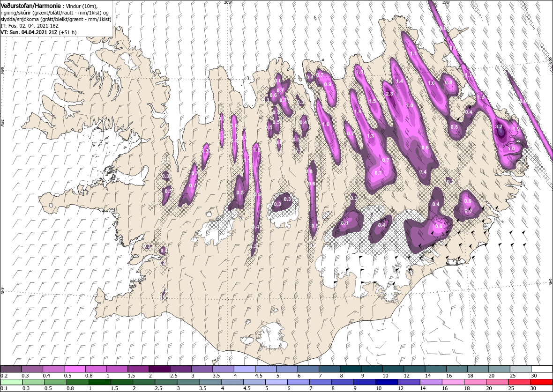Viewport: 553px width, 392px height.
Task: Click the white upper swatch labeled 30
Action: tap(542, 369)
